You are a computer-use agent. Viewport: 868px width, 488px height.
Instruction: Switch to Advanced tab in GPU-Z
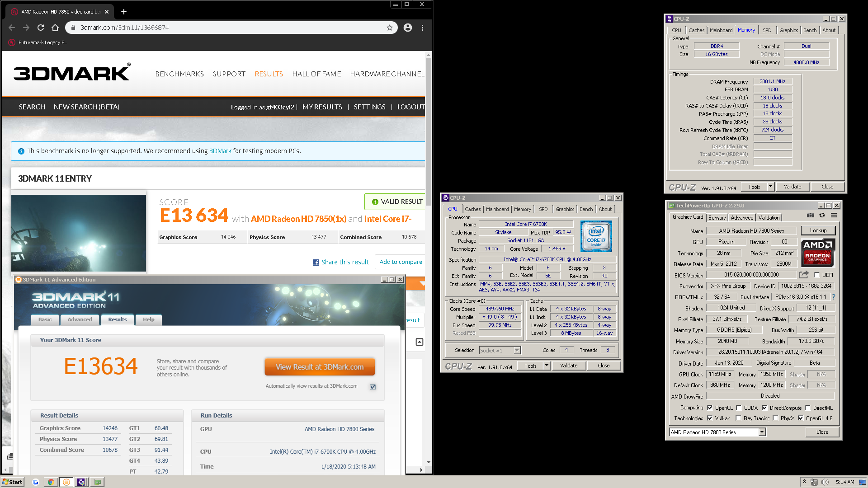point(742,217)
